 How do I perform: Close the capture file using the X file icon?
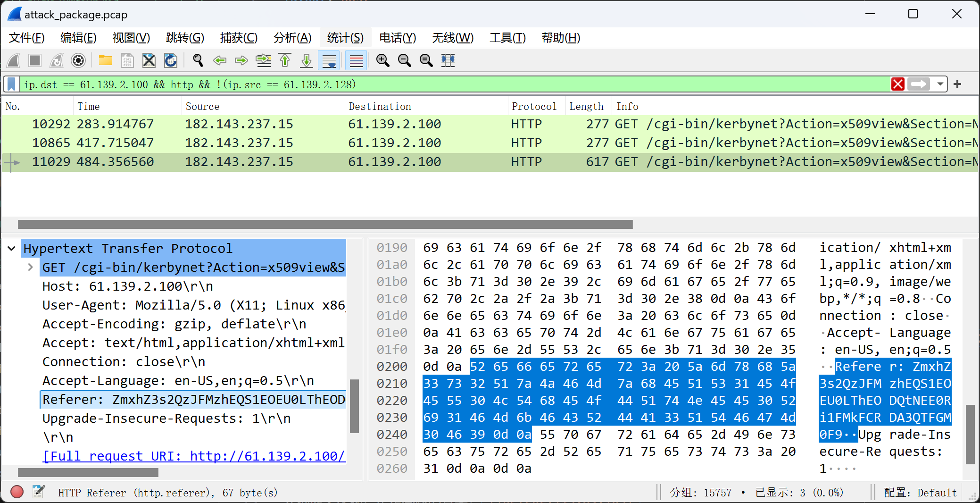(149, 60)
